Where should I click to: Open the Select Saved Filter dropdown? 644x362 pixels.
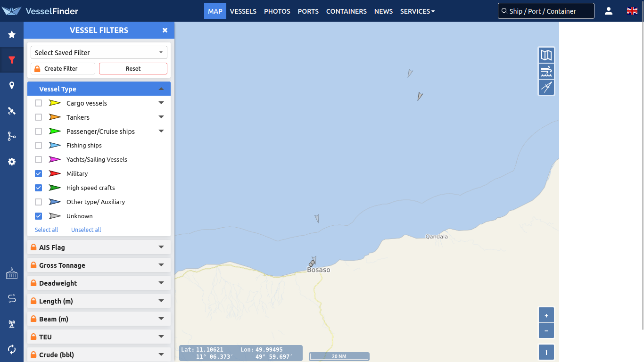[x=99, y=52]
